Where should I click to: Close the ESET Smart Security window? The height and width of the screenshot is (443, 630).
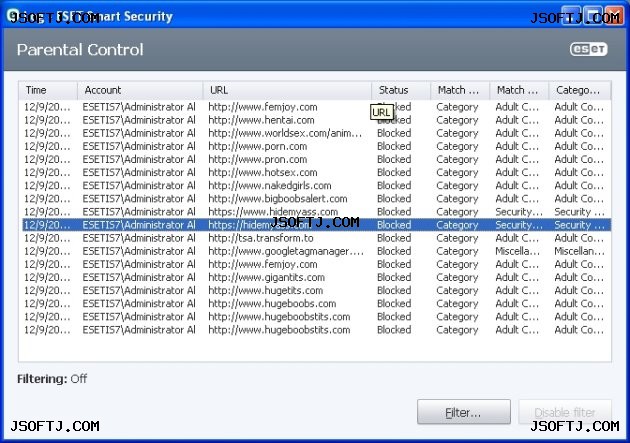(x=614, y=15)
